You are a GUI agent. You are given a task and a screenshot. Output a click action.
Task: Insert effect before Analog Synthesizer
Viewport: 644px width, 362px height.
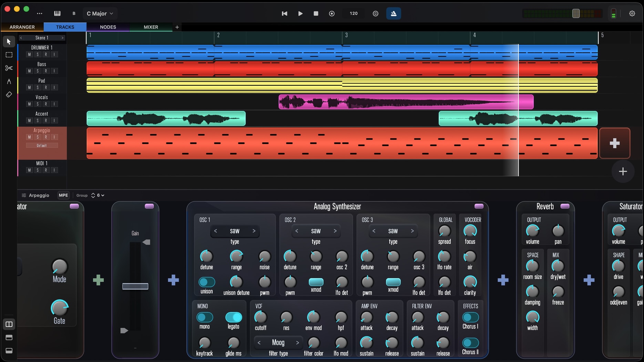click(x=173, y=280)
